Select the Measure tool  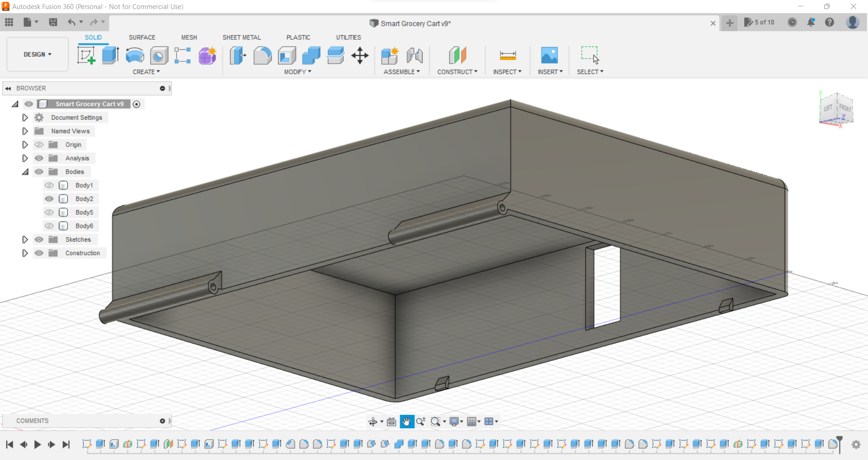[x=508, y=56]
